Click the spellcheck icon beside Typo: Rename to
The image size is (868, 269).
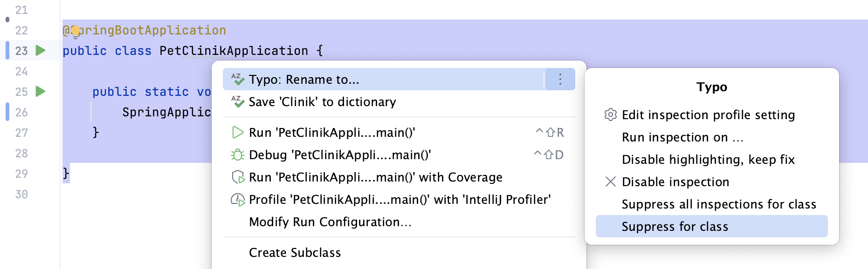(x=238, y=79)
